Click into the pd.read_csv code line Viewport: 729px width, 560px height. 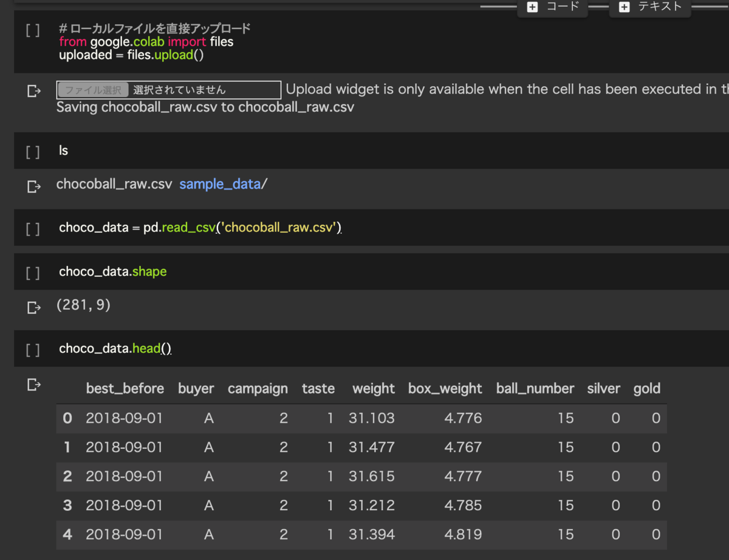(200, 228)
